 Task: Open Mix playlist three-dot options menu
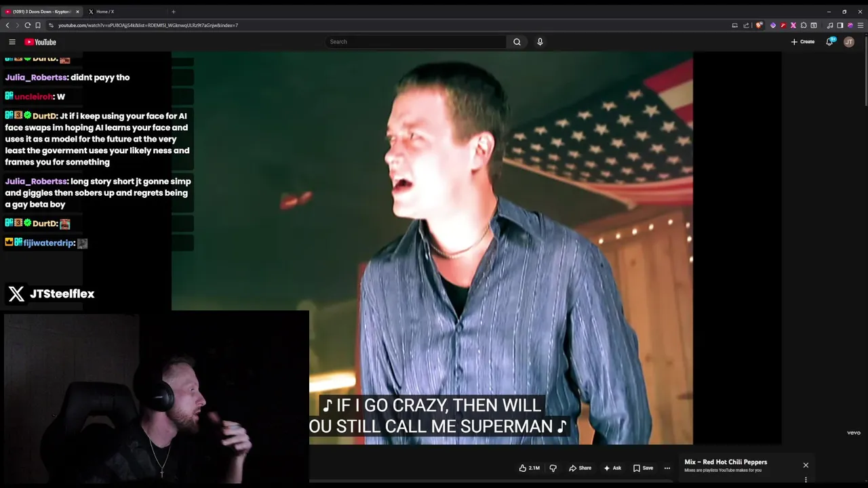[806, 481]
